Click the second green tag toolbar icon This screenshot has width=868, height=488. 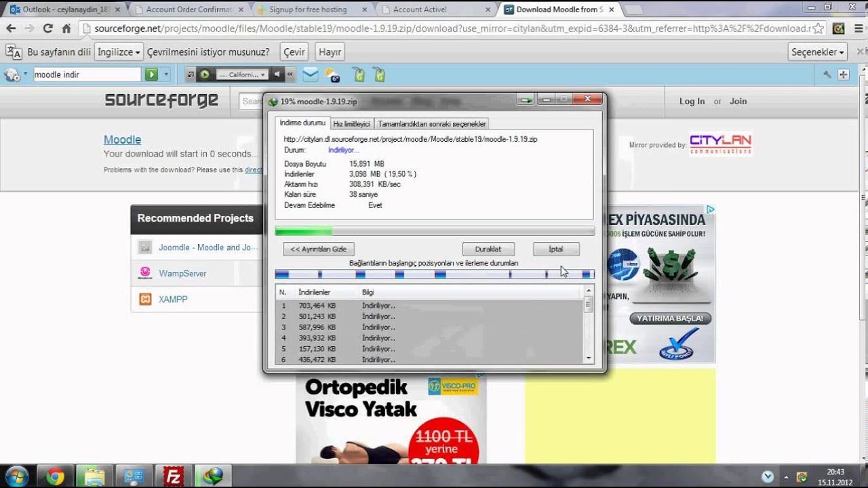379,75
